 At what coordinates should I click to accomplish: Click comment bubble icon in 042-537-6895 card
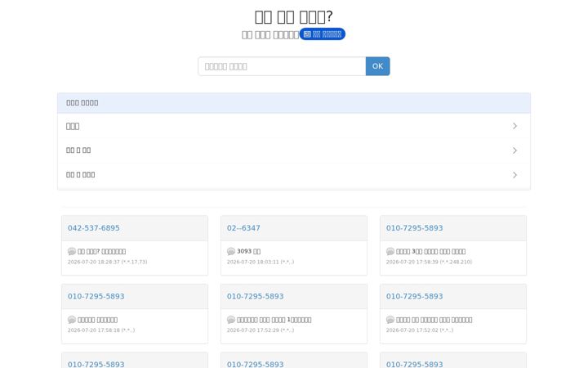72,251
